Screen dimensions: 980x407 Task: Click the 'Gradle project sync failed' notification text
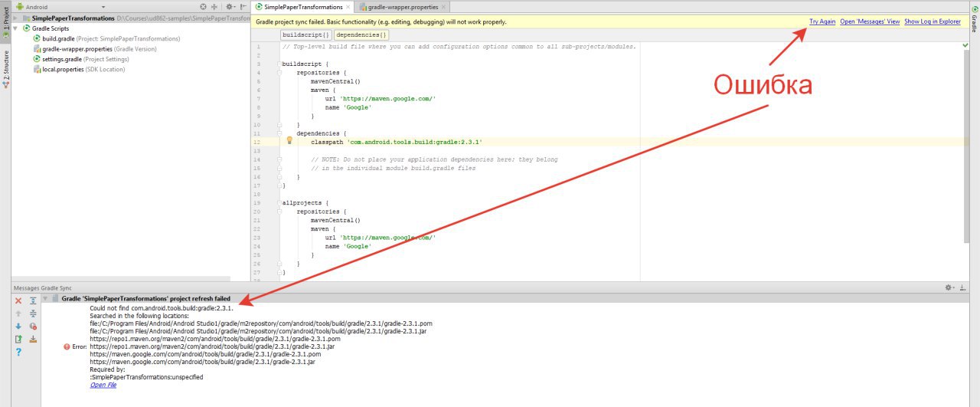point(381,21)
